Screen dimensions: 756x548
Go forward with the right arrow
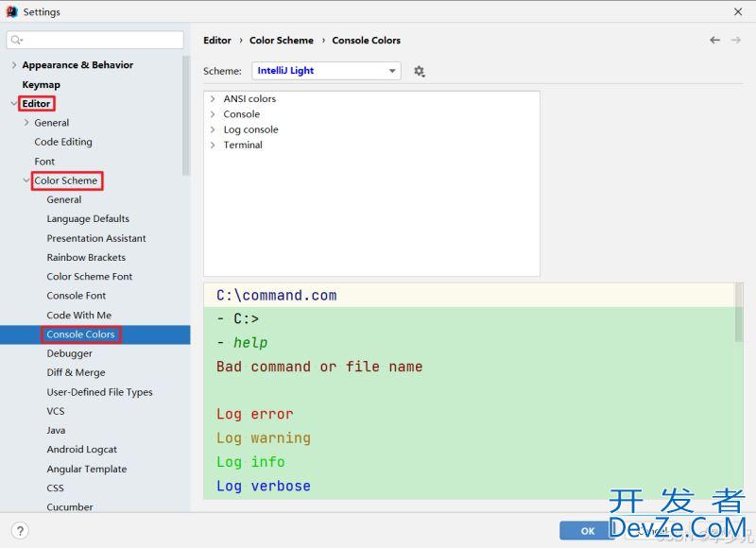[x=736, y=40]
